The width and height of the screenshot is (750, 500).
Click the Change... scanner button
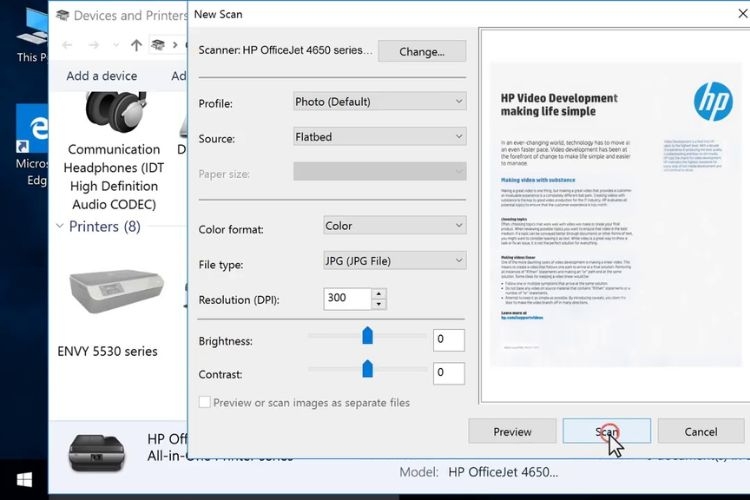point(421,51)
